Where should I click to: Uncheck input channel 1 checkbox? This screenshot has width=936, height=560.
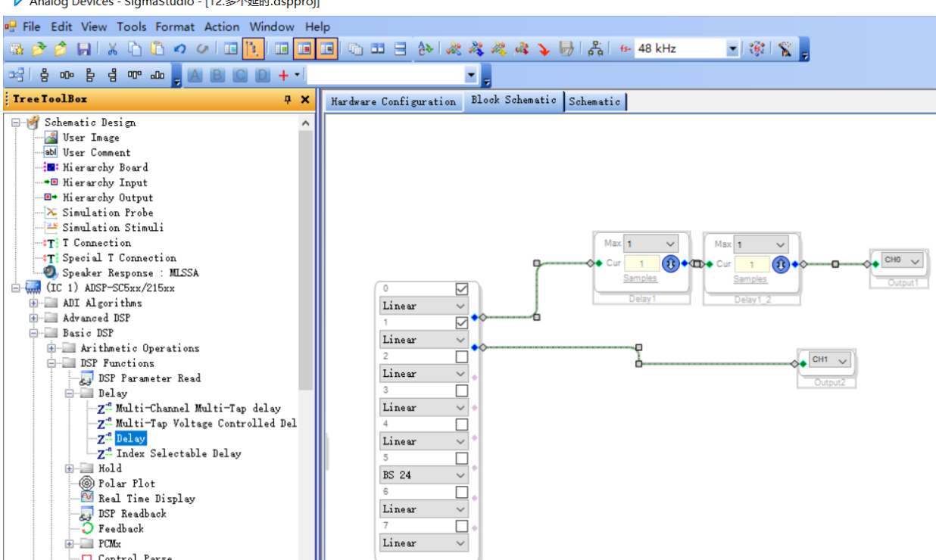[x=462, y=323]
